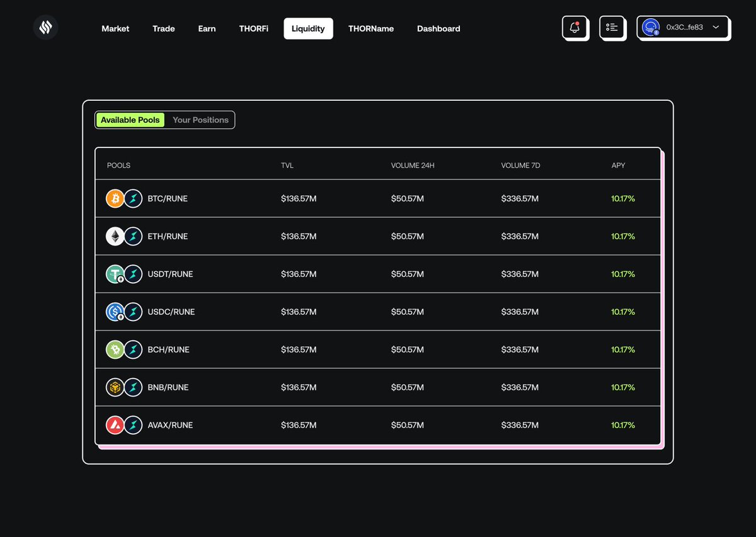Click the 7D volume for AVAX/RUNE

[520, 425]
